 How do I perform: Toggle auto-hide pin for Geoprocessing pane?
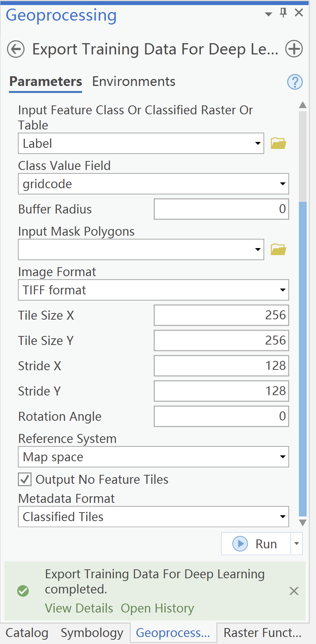click(283, 13)
